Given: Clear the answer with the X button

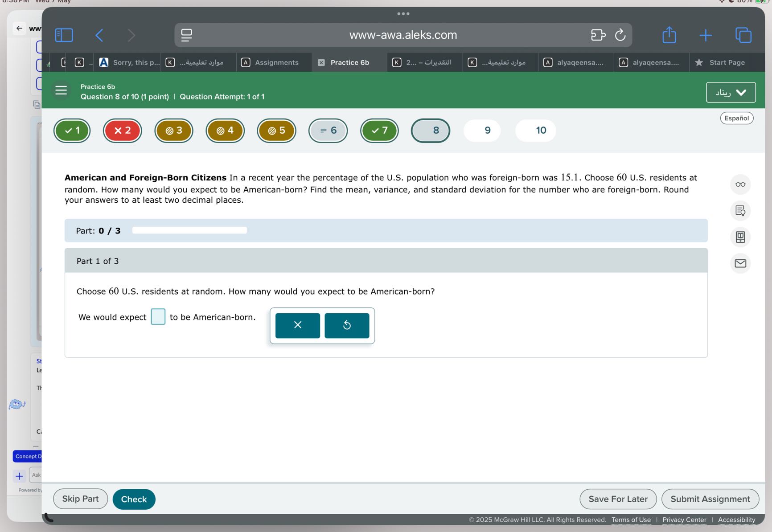Looking at the screenshot, I should pyautogui.click(x=298, y=325).
